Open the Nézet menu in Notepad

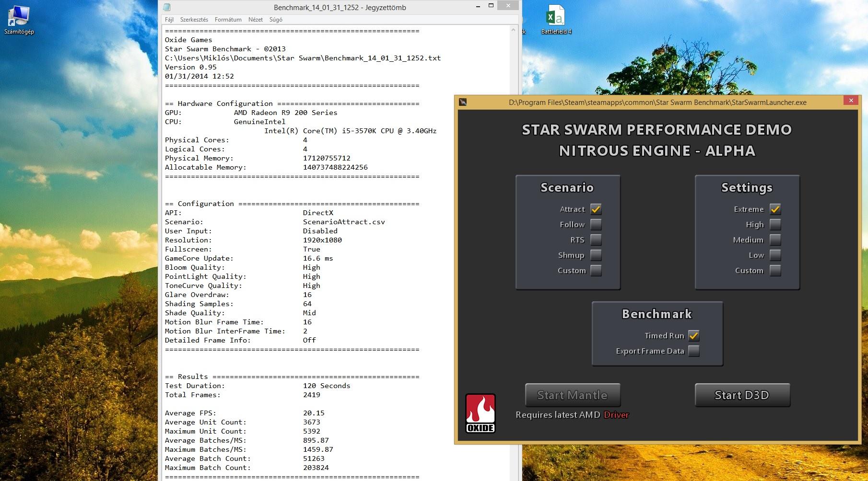256,20
